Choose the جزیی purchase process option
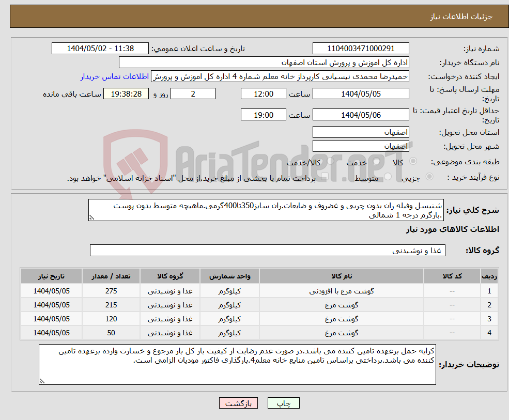The width and height of the screenshot is (509, 420). (x=429, y=176)
